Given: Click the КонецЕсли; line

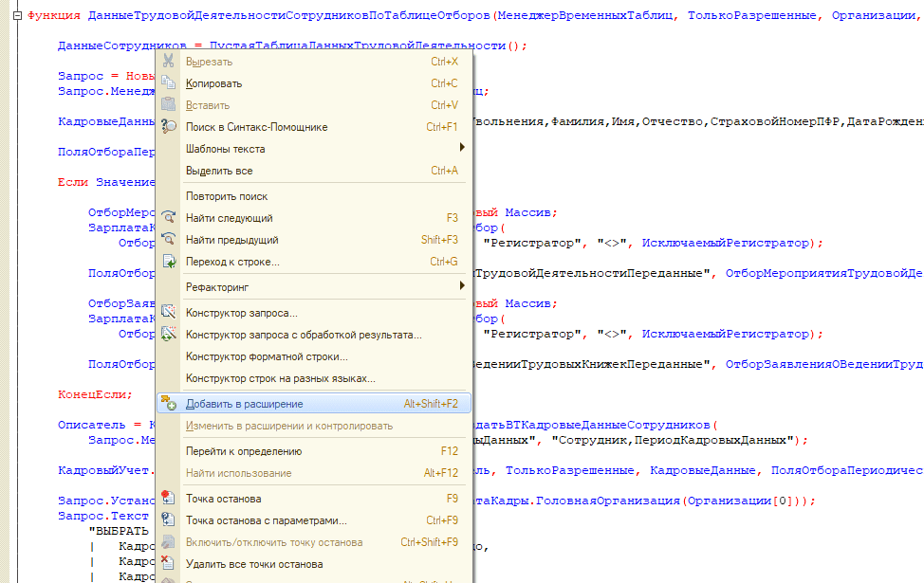Looking at the screenshot, I should (95, 394).
